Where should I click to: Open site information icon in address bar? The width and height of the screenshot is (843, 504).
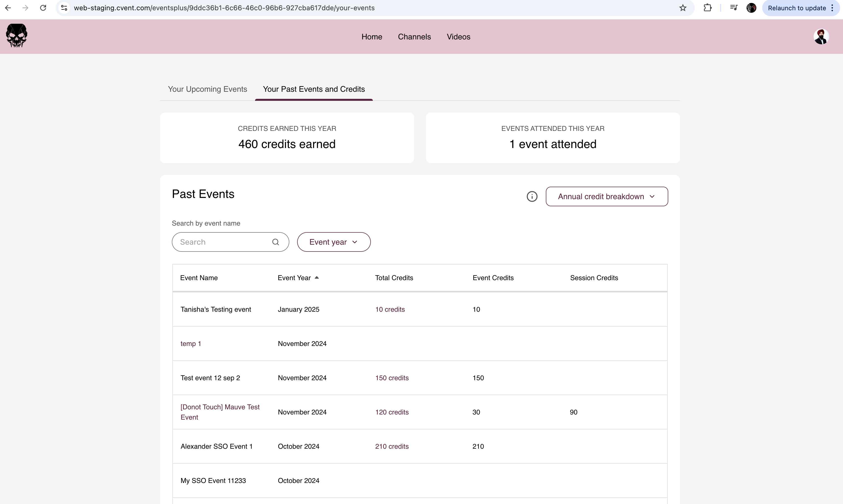pyautogui.click(x=64, y=8)
